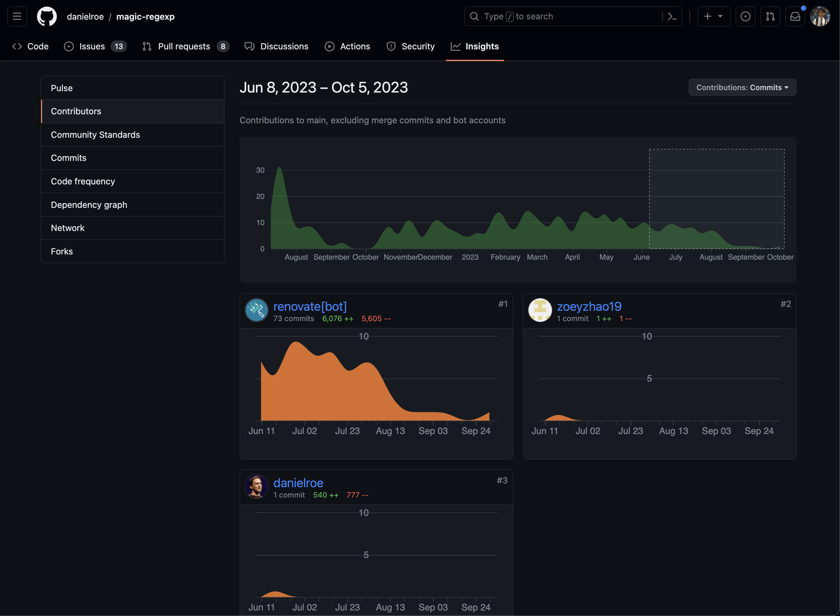The image size is (840, 616).
Task: Click the orange renovate[bot] commit chart
Action: click(375, 381)
